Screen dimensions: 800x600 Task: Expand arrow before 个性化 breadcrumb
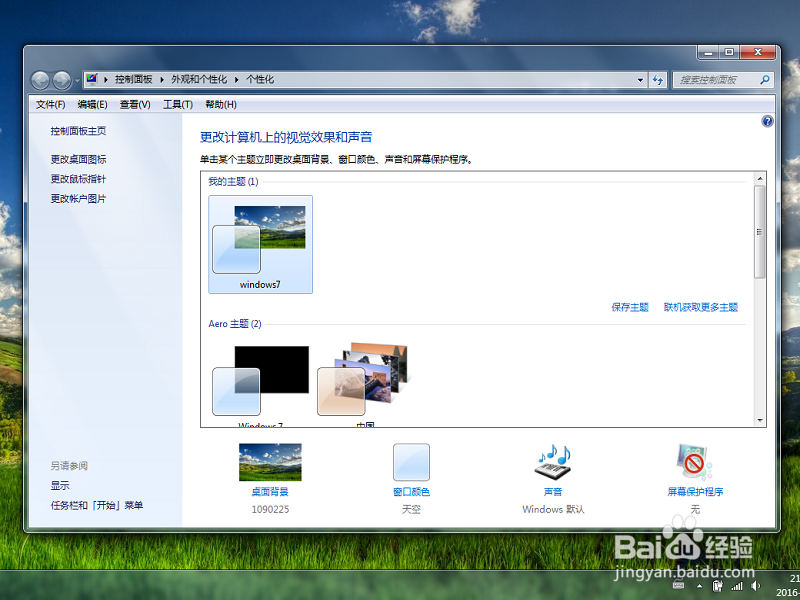pyautogui.click(x=237, y=80)
